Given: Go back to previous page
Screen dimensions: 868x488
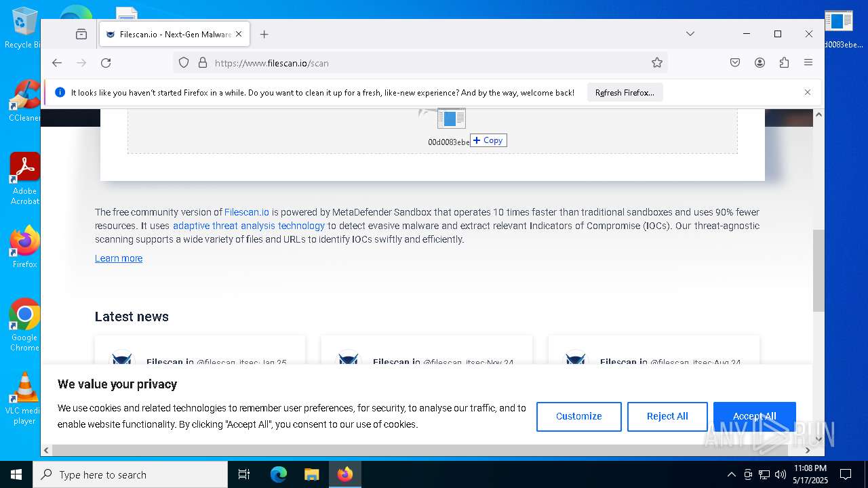Looking at the screenshot, I should coord(57,63).
